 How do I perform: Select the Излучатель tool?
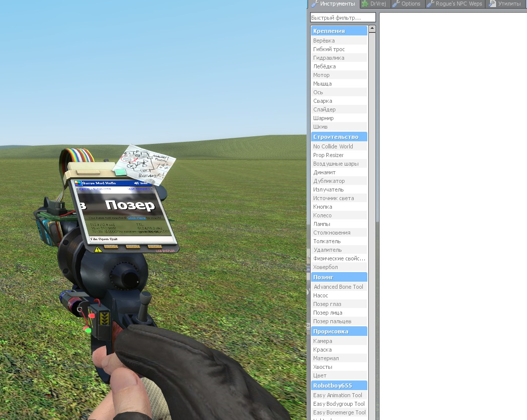(339, 189)
